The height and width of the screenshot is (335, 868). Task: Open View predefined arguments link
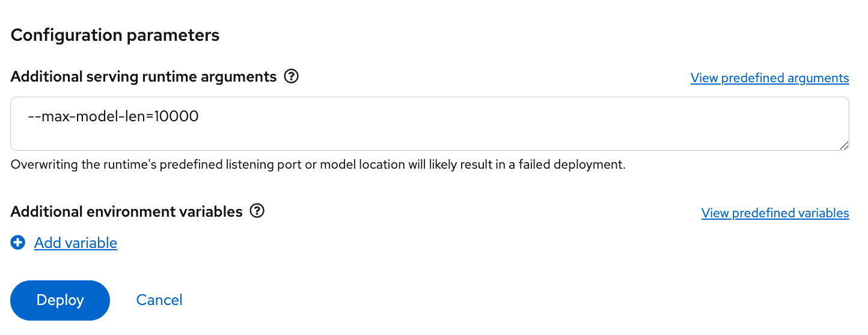coord(769,78)
